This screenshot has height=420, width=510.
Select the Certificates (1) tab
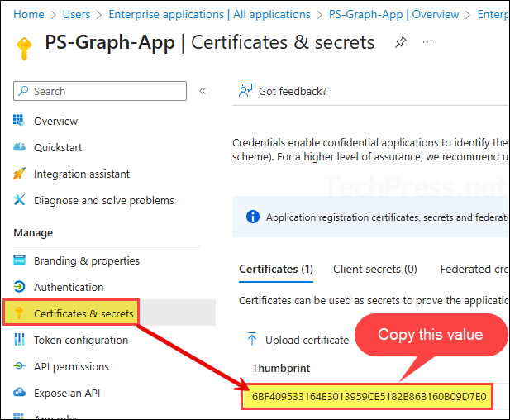point(275,269)
